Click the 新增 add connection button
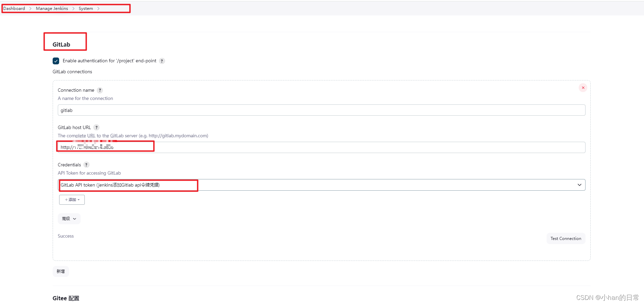Viewport: 644px width, 304px height. 61,271
